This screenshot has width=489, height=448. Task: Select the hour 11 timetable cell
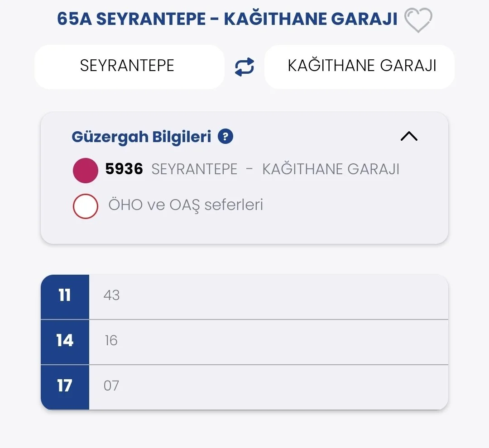click(65, 296)
